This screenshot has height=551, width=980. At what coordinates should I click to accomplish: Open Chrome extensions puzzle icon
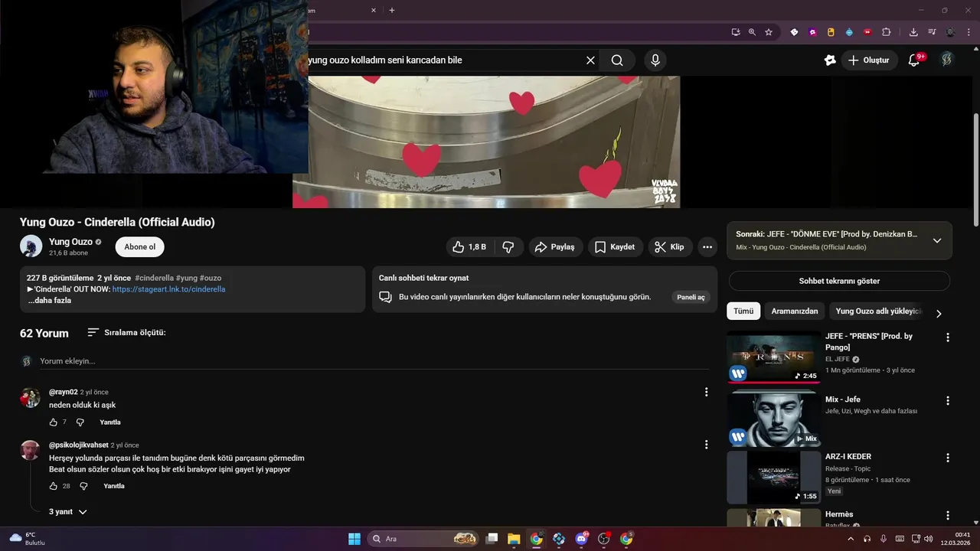point(887,32)
